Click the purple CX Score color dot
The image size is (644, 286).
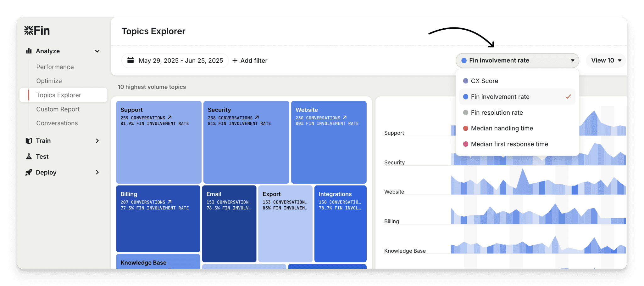pos(466,81)
